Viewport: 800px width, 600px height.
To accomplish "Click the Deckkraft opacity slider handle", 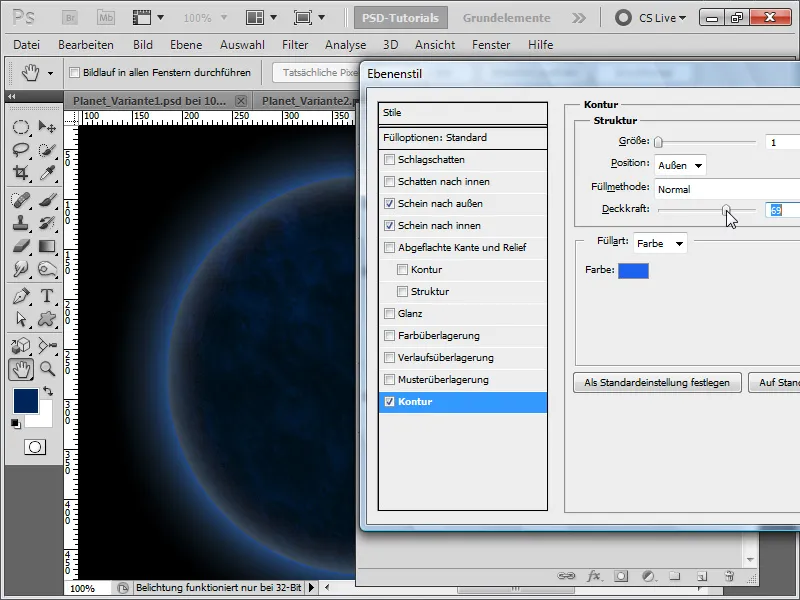I will 726,210.
